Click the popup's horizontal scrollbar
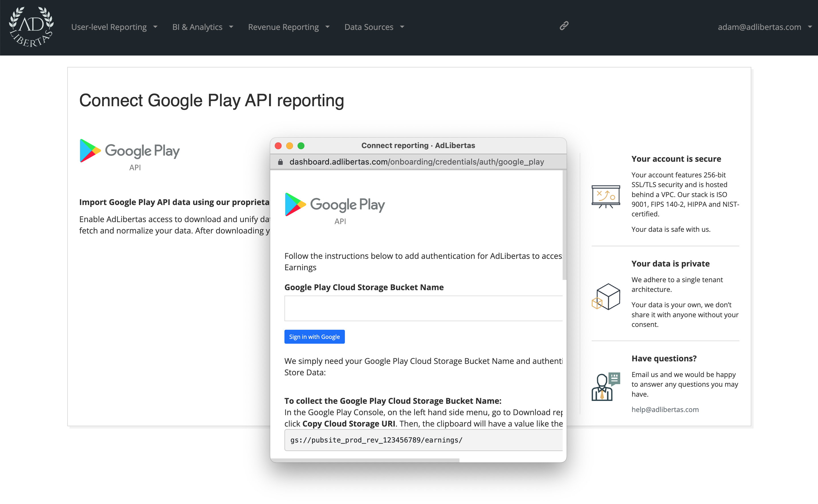The image size is (818, 504). click(x=365, y=460)
